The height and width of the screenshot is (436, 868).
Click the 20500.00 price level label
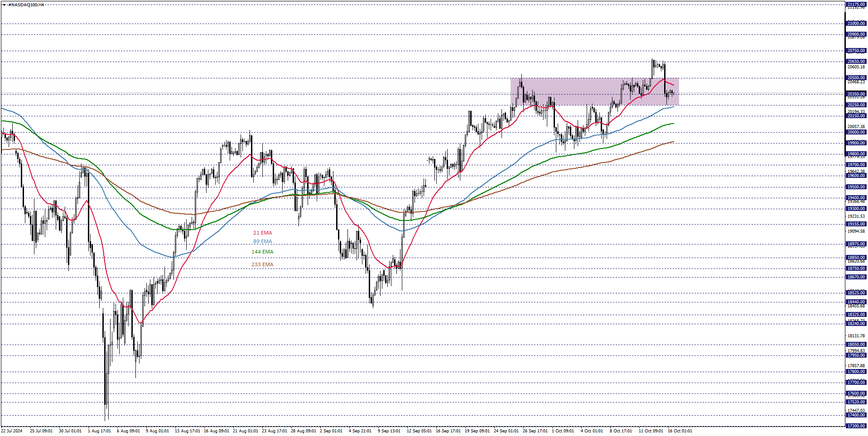tap(856, 78)
